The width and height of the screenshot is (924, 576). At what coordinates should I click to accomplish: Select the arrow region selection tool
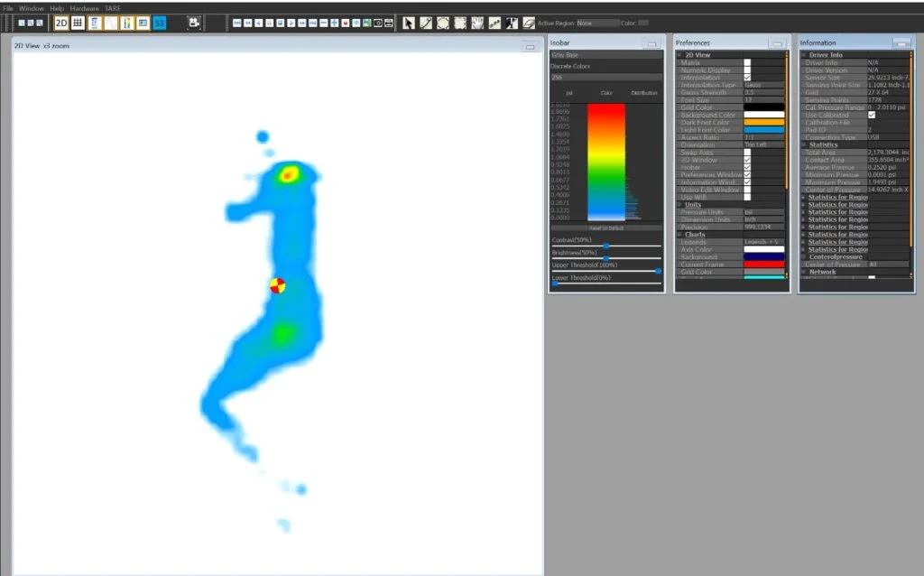coord(409,23)
